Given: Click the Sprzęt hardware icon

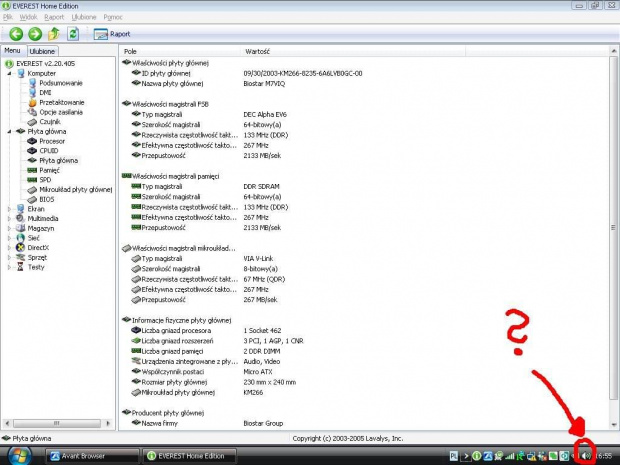Looking at the screenshot, I should [21, 257].
